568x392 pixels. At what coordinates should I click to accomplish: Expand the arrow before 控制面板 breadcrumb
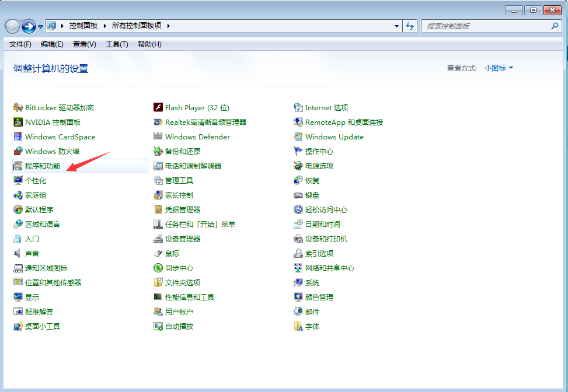click(62, 26)
